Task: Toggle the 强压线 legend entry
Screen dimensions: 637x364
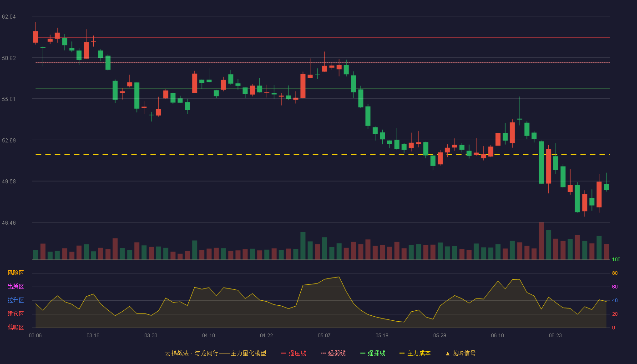Action: pos(293,353)
